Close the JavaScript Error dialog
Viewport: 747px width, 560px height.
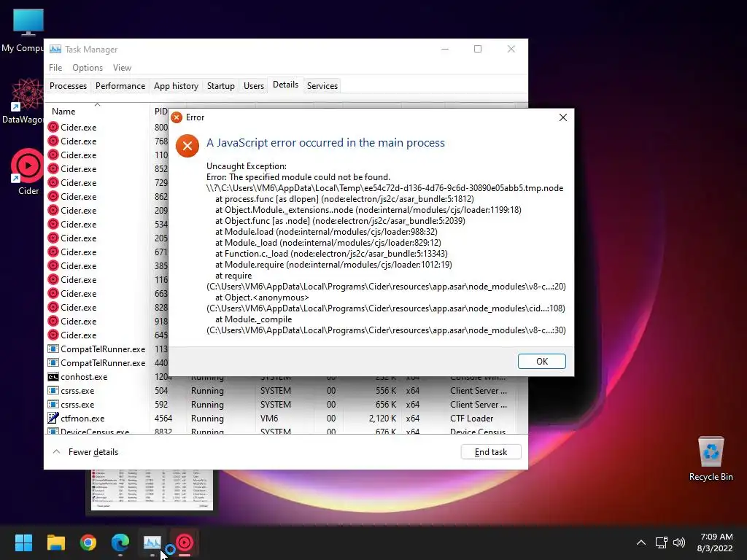pyautogui.click(x=562, y=117)
